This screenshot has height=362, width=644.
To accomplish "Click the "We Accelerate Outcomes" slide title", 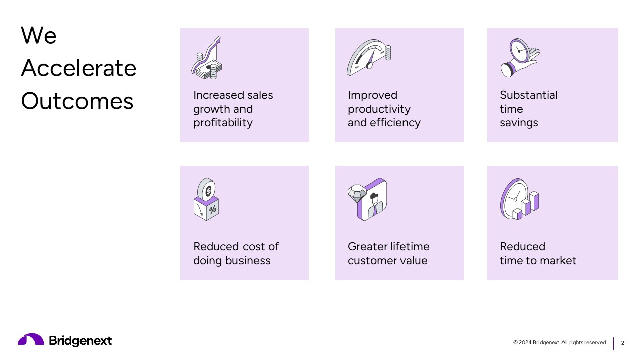I will coord(78,68).
